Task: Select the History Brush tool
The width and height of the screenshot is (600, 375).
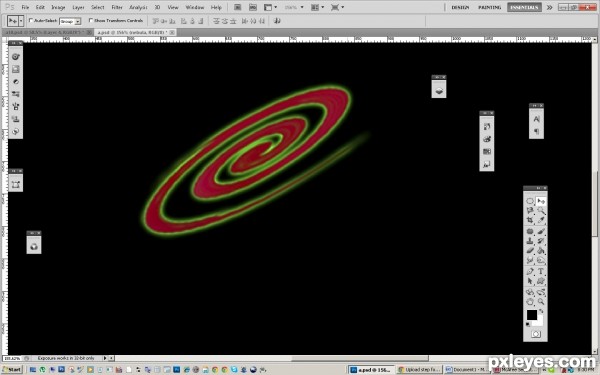Action: pyautogui.click(x=541, y=241)
